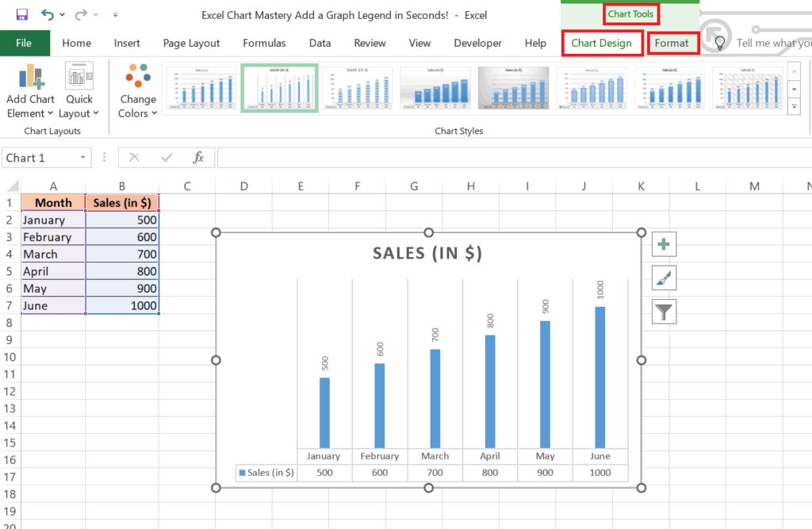Click the Save icon in title bar
The image size is (812, 529).
(21, 14)
